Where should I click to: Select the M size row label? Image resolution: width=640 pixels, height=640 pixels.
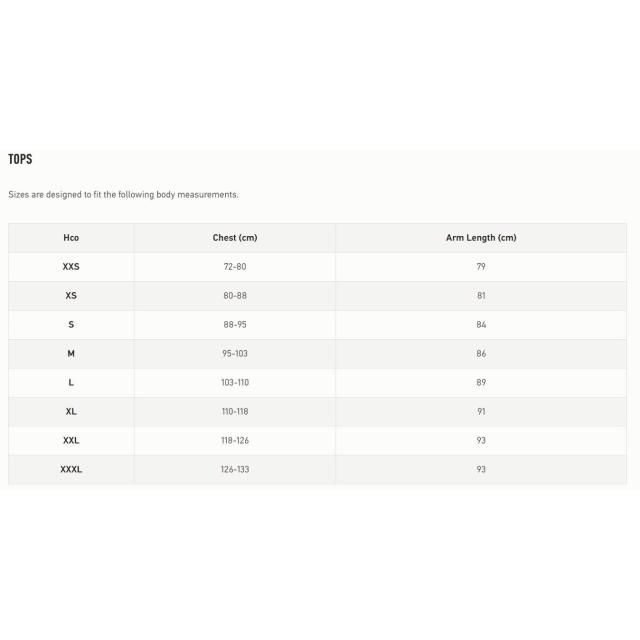(x=71, y=354)
